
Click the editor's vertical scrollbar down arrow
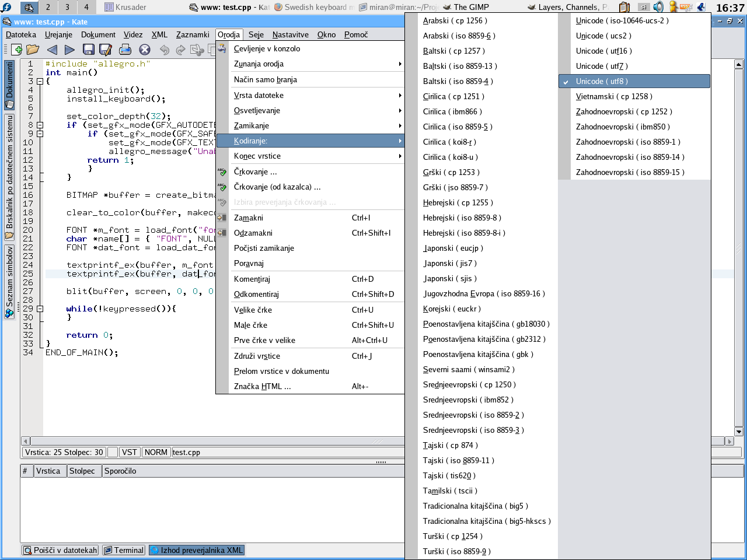(x=738, y=432)
